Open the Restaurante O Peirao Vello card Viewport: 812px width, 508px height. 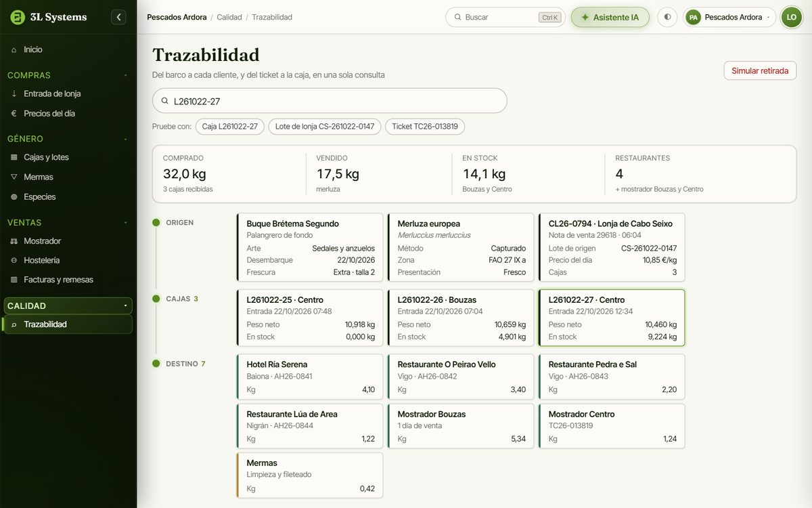(x=461, y=377)
